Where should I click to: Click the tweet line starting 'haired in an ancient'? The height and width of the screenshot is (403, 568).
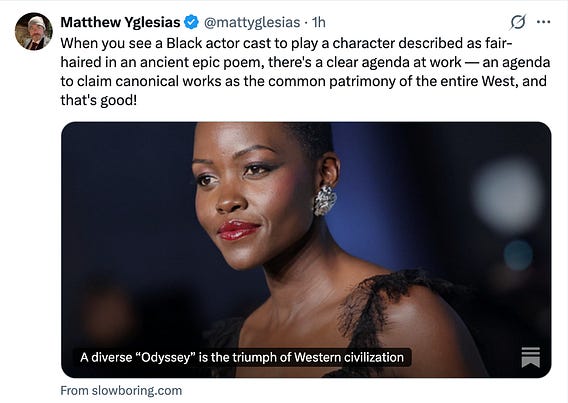coord(305,62)
